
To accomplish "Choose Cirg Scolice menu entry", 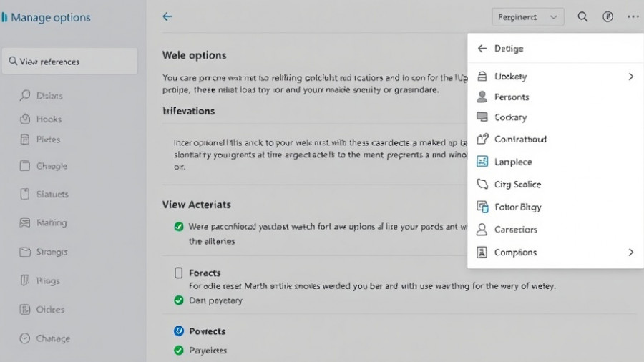I will pyautogui.click(x=517, y=185).
